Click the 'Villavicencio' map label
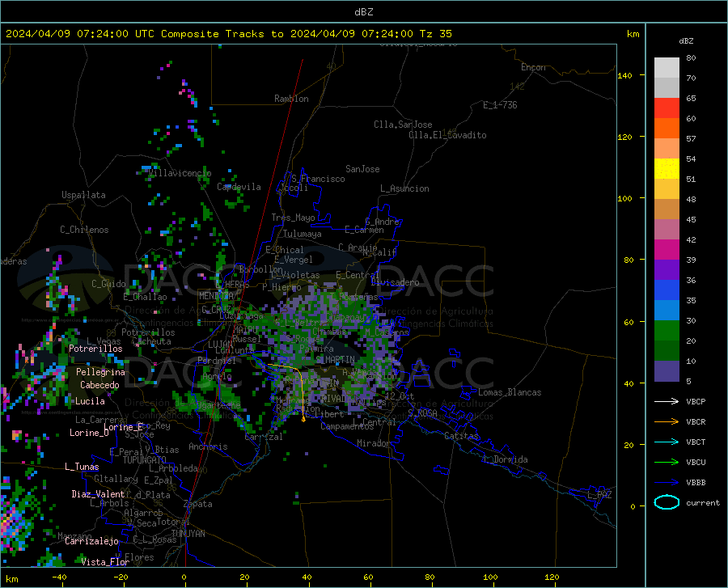 [180, 173]
